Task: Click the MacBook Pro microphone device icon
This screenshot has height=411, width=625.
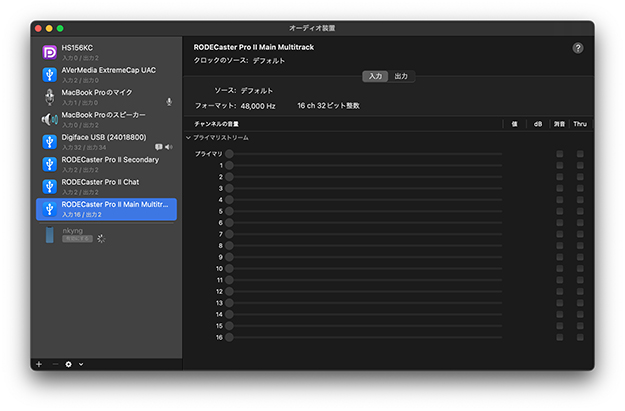Action: (49, 97)
